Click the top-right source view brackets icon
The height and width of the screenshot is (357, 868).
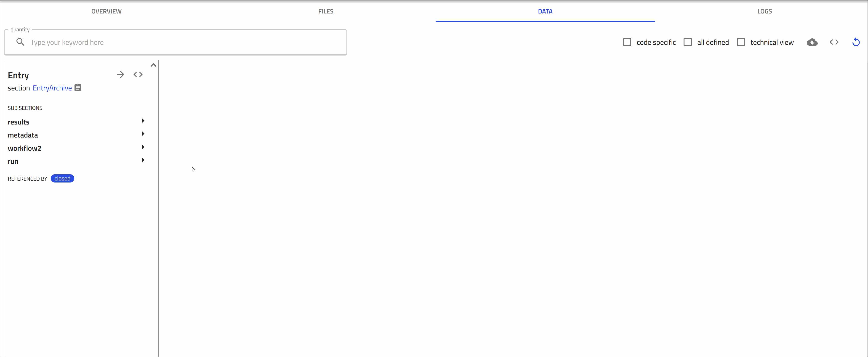click(834, 42)
